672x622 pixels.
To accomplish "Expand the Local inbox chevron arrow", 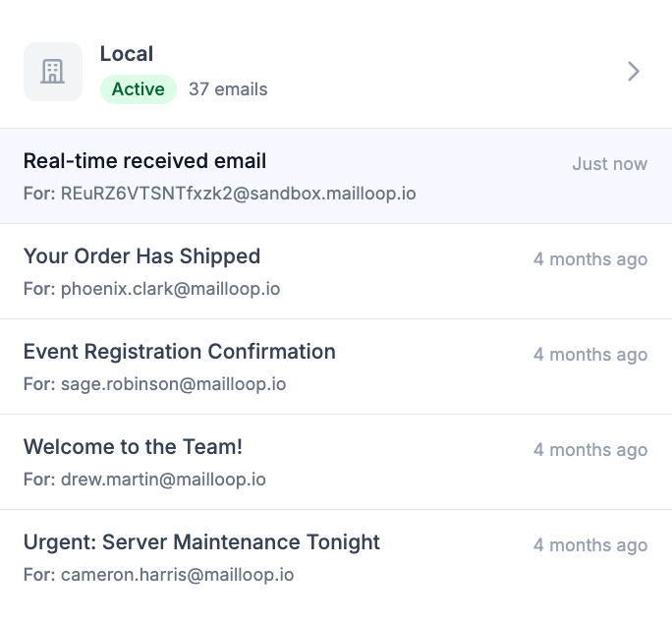I will [634, 72].
